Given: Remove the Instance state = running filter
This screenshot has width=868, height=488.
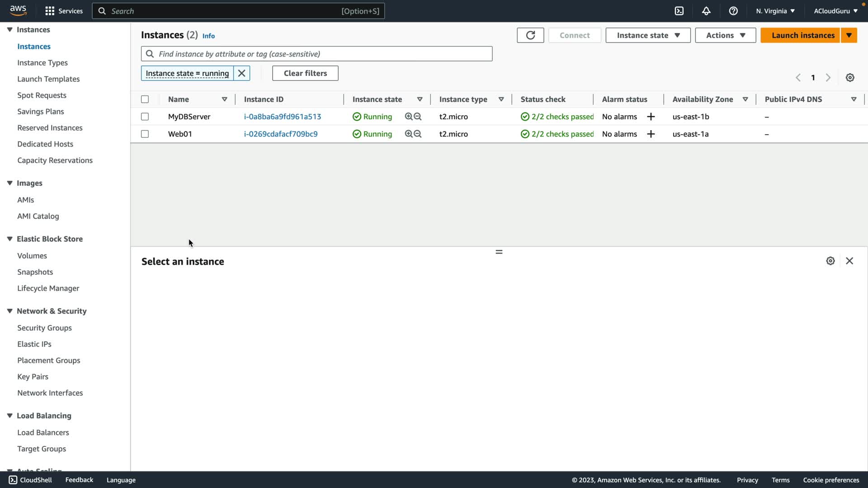Looking at the screenshot, I should pos(242,73).
